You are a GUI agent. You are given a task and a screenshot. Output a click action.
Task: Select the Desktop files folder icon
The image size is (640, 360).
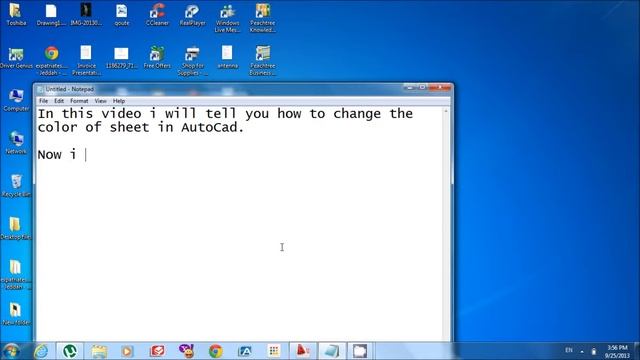point(16,229)
